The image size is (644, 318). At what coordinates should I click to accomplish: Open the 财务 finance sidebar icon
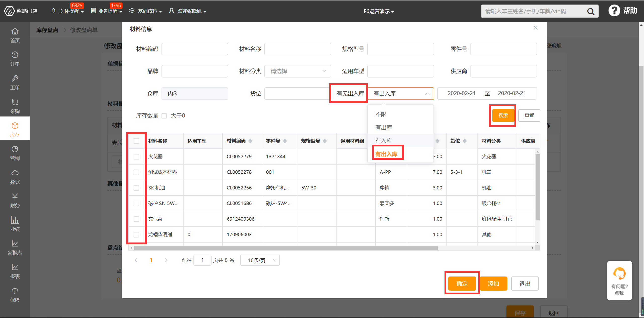coord(15,201)
